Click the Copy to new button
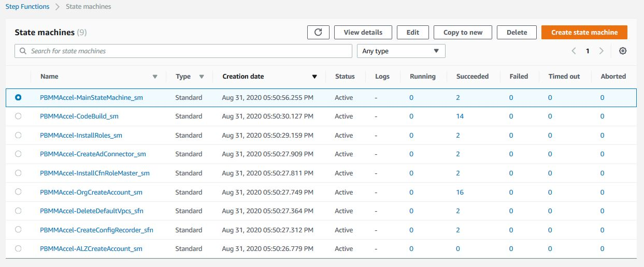Viewport: 644px width, 267px height. [463, 32]
